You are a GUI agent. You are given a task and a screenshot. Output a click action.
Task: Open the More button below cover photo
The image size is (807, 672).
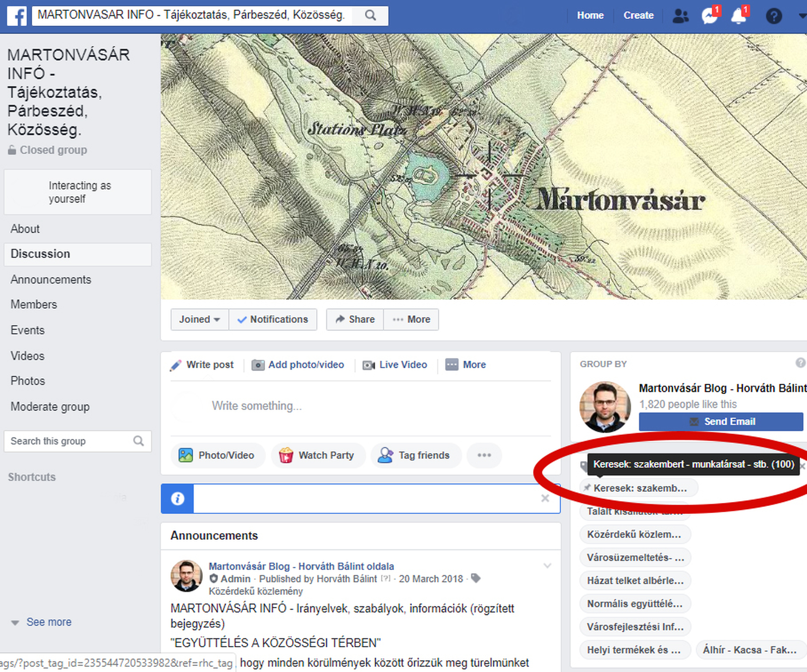tap(411, 319)
